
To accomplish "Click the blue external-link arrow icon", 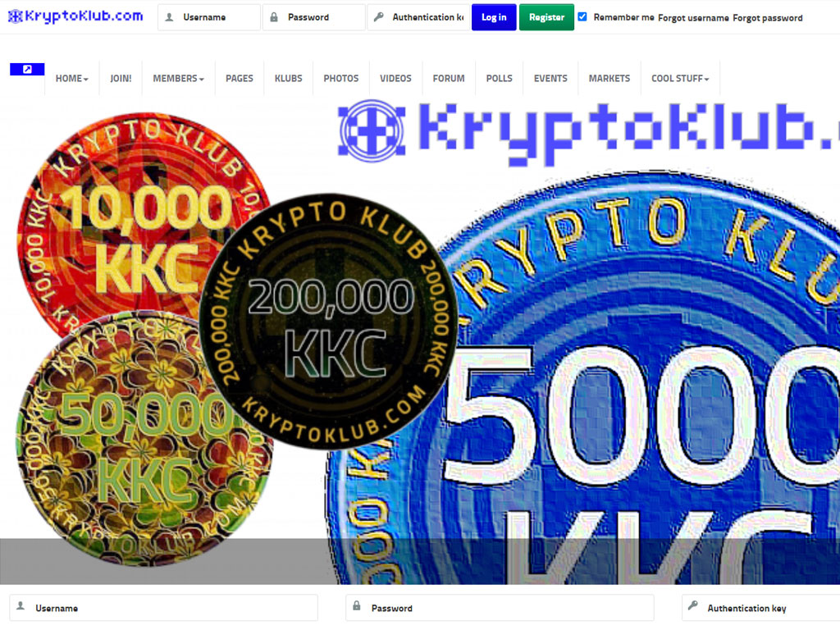I will tap(27, 69).
